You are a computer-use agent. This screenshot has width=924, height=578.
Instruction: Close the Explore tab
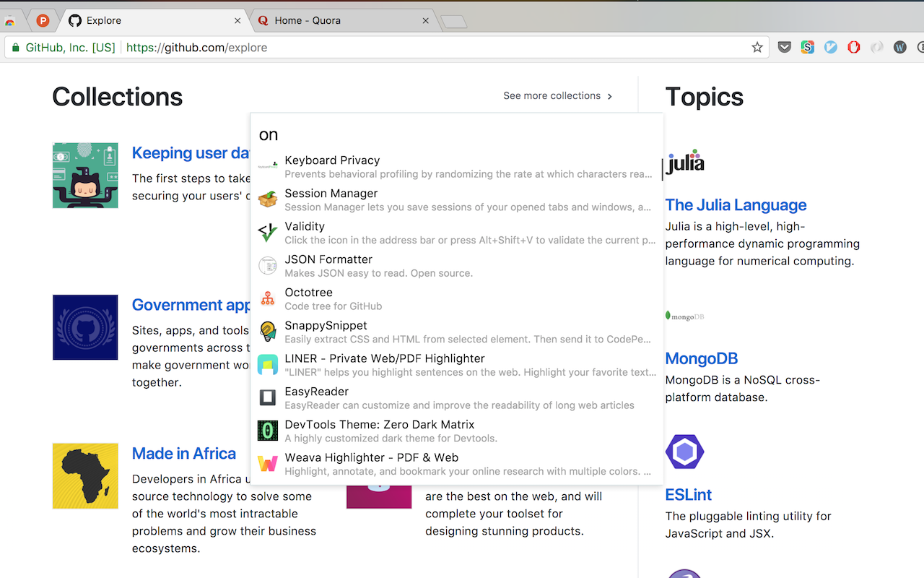(237, 21)
